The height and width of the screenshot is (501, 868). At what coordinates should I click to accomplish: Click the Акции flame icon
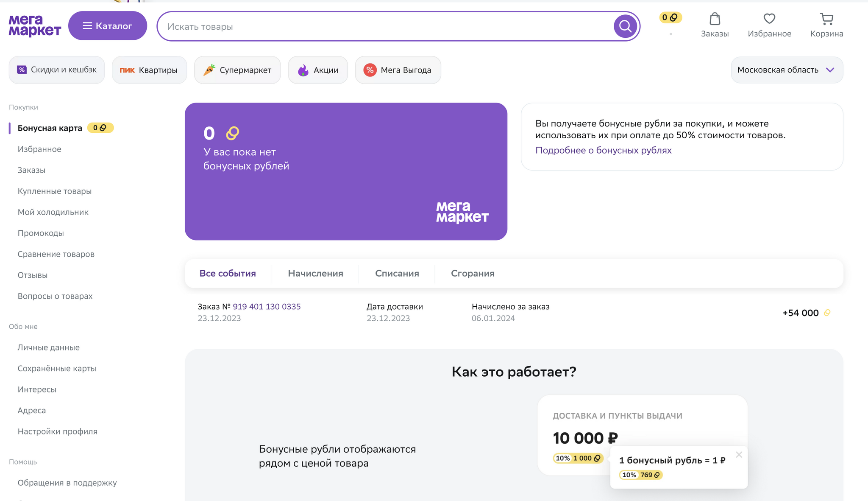click(x=303, y=70)
